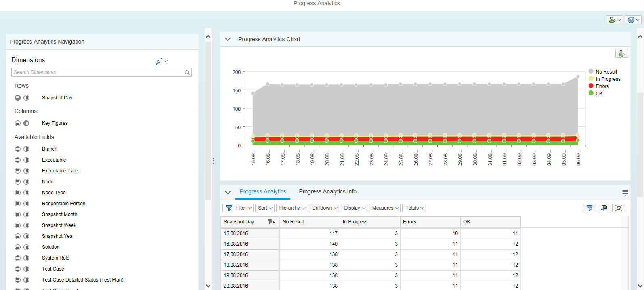The width and height of the screenshot is (644, 290).
Task: Click navigation panel scroll down arrow
Action: click(x=208, y=286)
